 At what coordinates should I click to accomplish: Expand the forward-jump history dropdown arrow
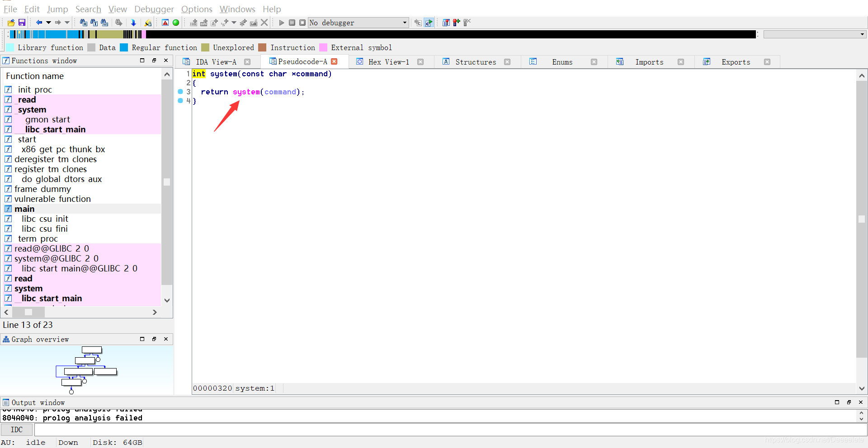point(67,23)
